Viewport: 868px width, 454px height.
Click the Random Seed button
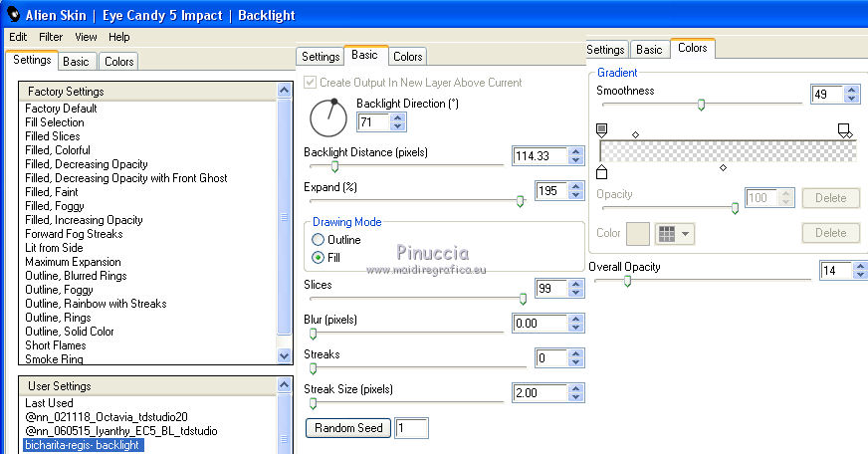tap(348, 428)
